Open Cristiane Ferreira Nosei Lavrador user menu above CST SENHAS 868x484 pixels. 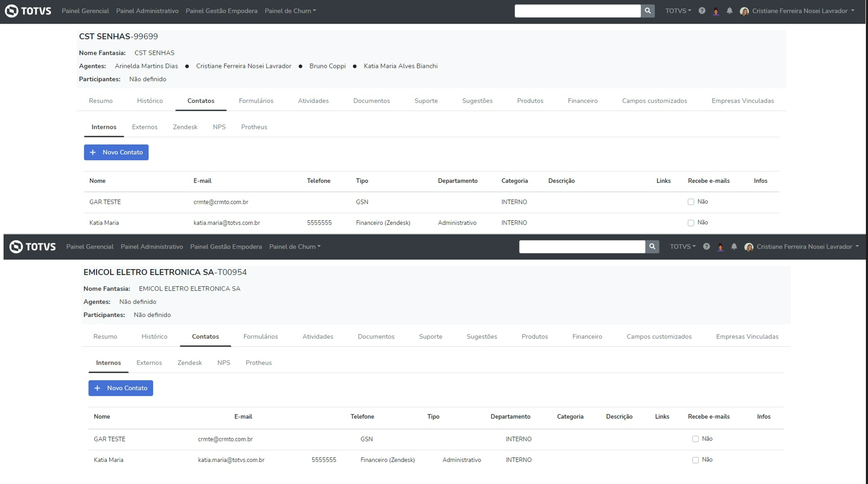[803, 11]
